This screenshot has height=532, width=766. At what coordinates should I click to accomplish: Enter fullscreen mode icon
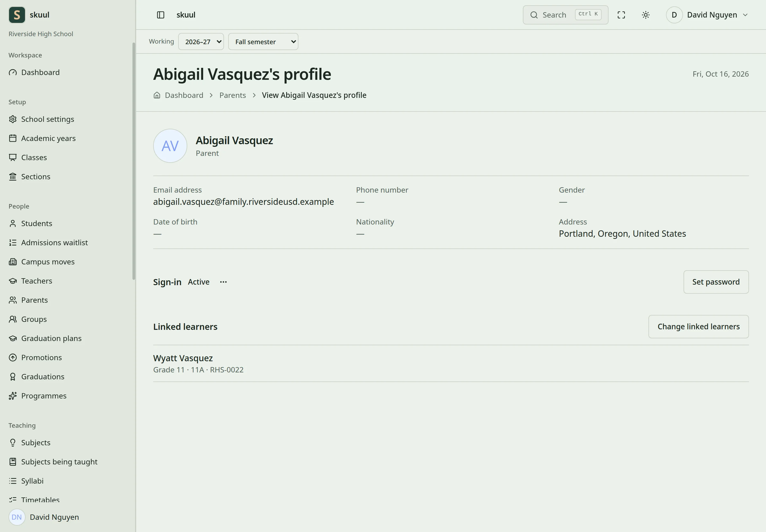click(621, 15)
